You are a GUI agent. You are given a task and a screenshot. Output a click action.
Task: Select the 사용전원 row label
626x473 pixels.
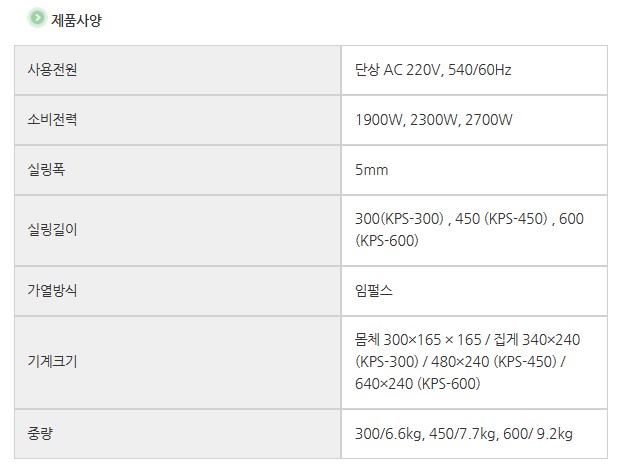pyautogui.click(x=53, y=70)
